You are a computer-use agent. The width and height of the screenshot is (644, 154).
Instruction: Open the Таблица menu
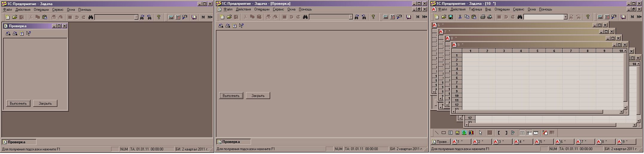[x=475, y=9]
